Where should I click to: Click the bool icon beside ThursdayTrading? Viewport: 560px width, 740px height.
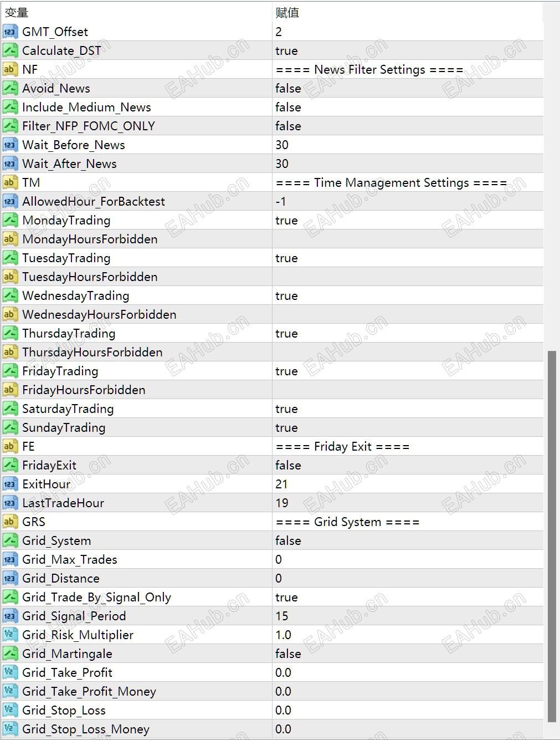click(x=10, y=333)
